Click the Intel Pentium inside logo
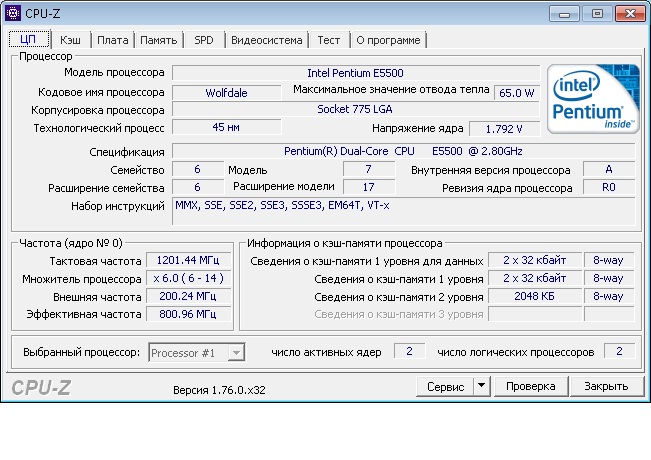 [x=593, y=99]
